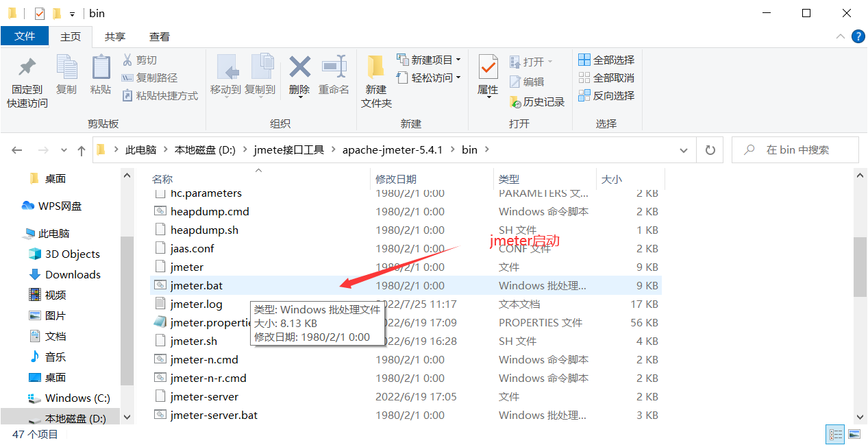868x445 pixels.
Task: Collapse the ribbon with the chevron arrow
Action: click(x=841, y=37)
